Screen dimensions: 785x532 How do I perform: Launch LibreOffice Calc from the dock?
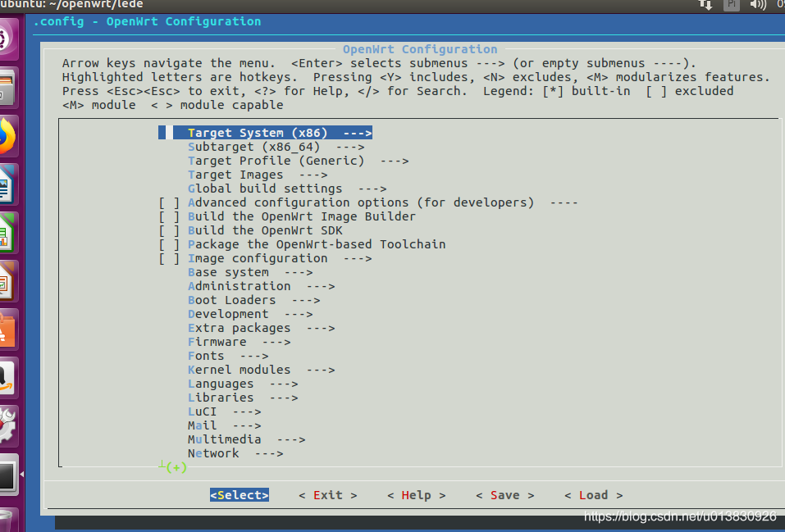[7, 233]
